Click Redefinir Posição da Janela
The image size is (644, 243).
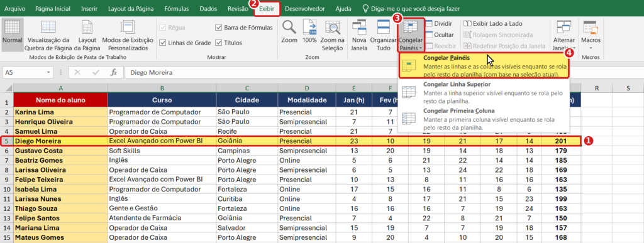tap(504, 46)
